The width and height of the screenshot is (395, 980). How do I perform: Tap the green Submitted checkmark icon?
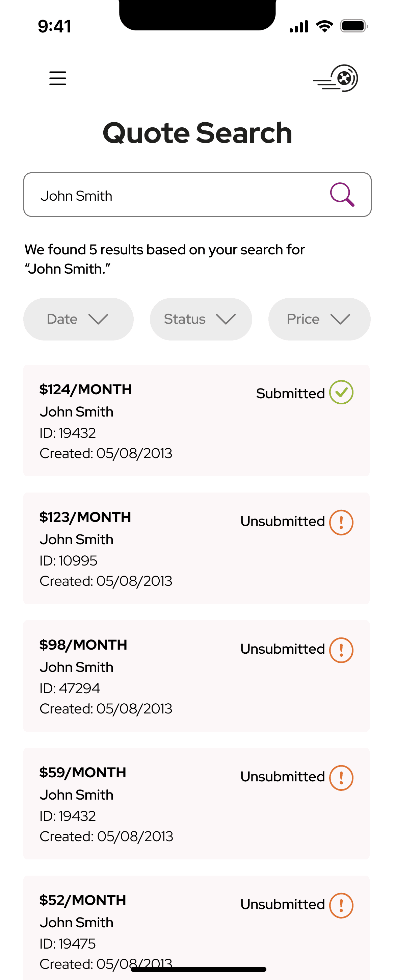(x=341, y=392)
